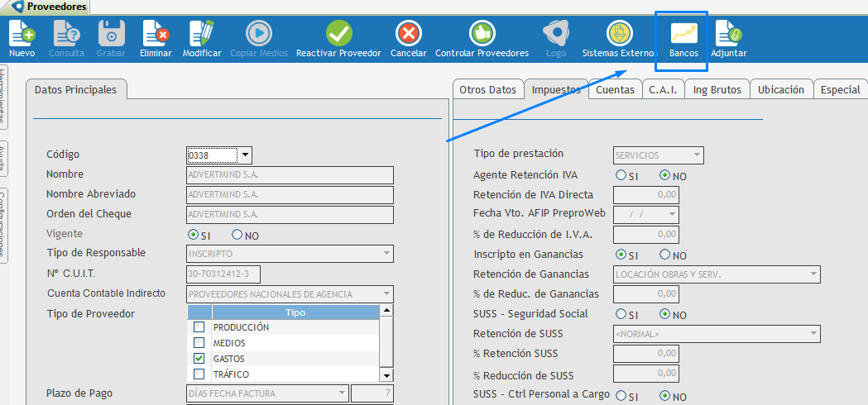
Task: Set Agente Retención IVA to SI
Action: click(621, 176)
